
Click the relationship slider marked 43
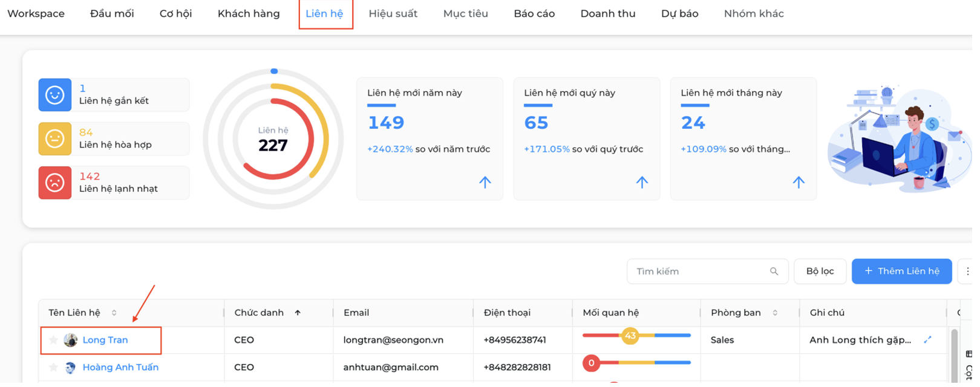click(x=636, y=336)
